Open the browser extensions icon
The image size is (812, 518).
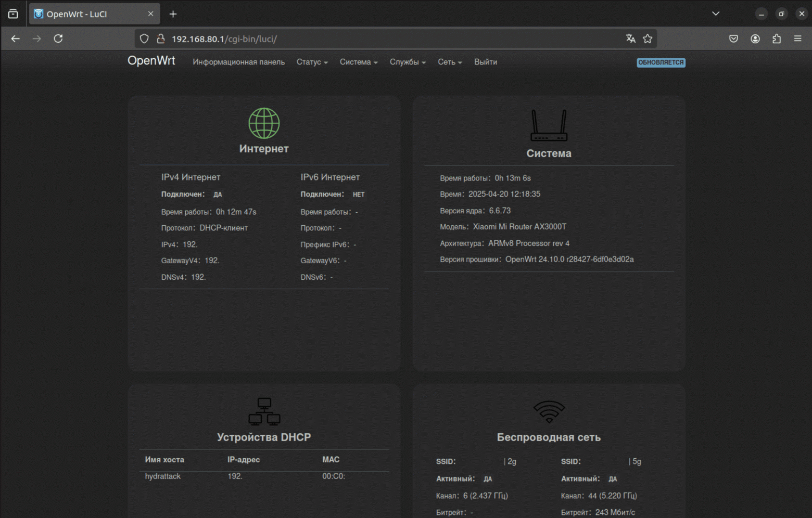pyautogui.click(x=776, y=38)
